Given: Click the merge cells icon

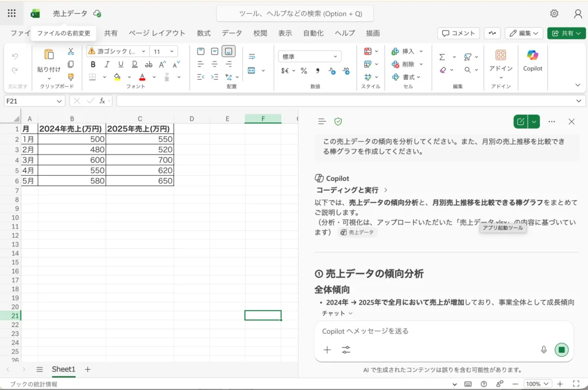Looking at the screenshot, I should [252, 71].
